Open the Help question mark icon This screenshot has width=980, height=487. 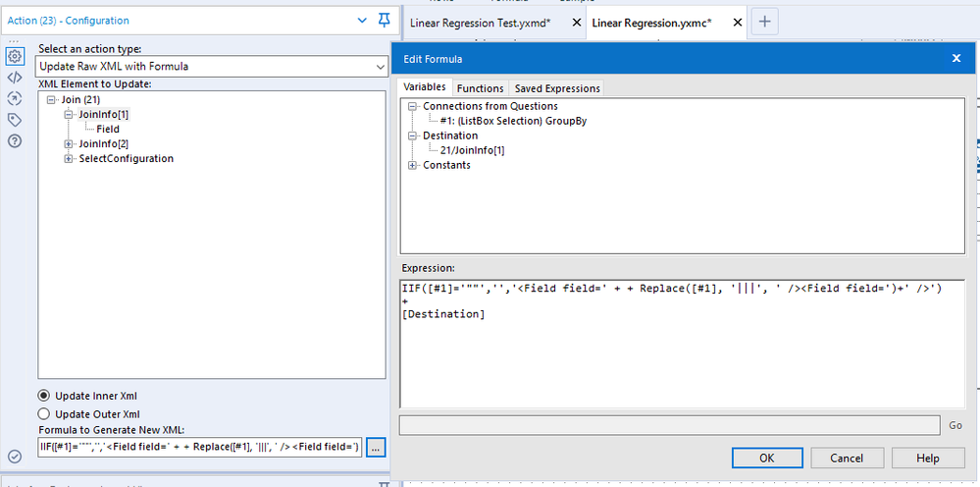15,140
